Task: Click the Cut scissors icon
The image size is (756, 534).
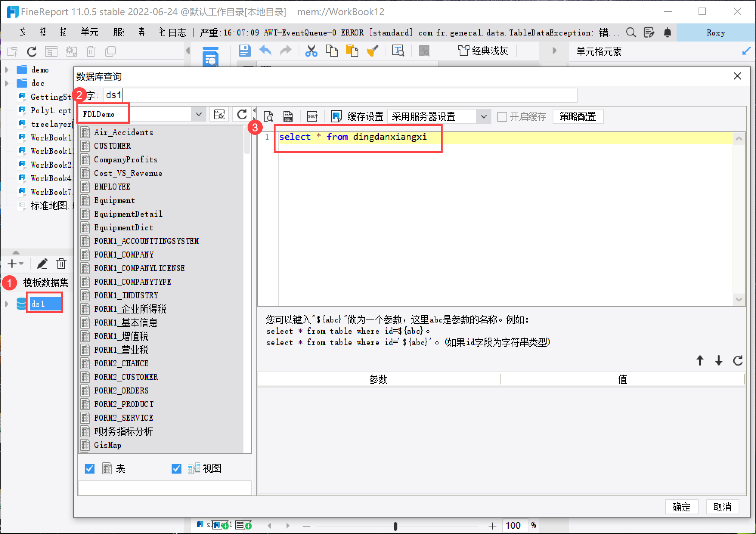Action: tap(311, 51)
